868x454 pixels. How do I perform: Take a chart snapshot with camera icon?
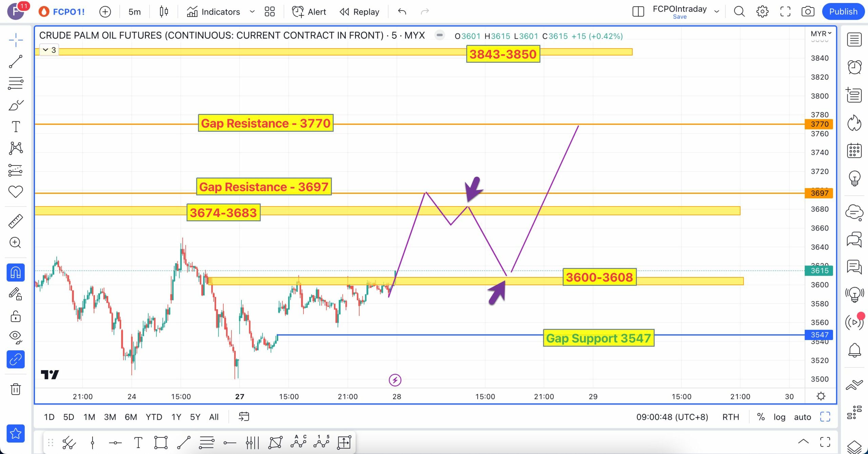tap(808, 12)
